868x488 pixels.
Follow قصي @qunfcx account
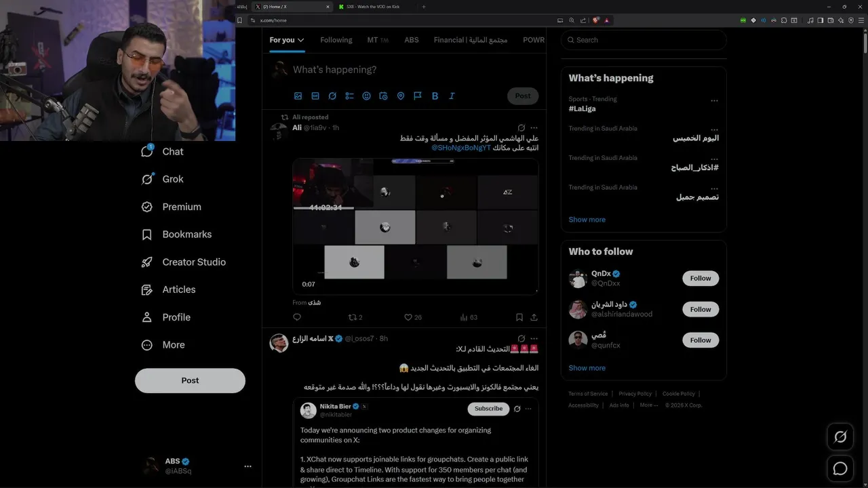click(701, 340)
